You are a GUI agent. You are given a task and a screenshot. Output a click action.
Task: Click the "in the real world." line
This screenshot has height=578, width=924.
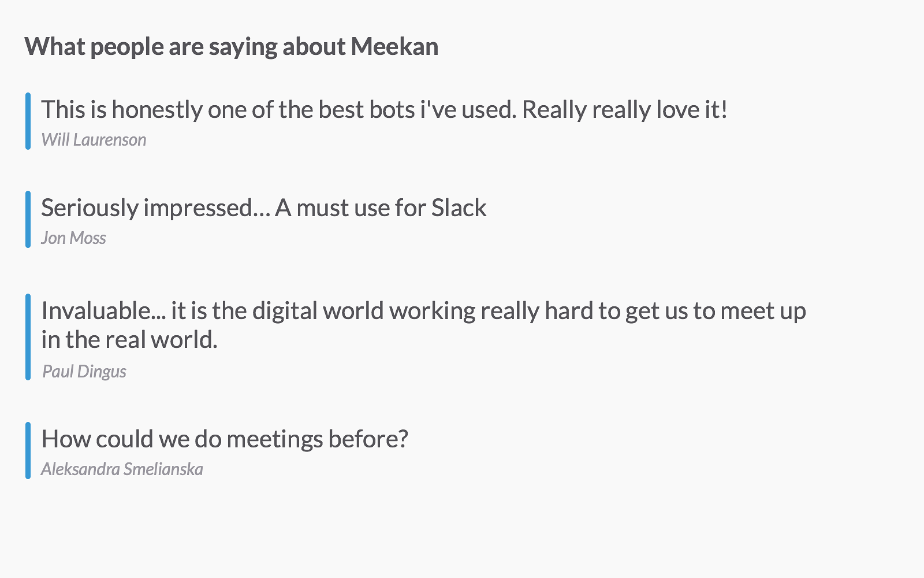tap(129, 340)
